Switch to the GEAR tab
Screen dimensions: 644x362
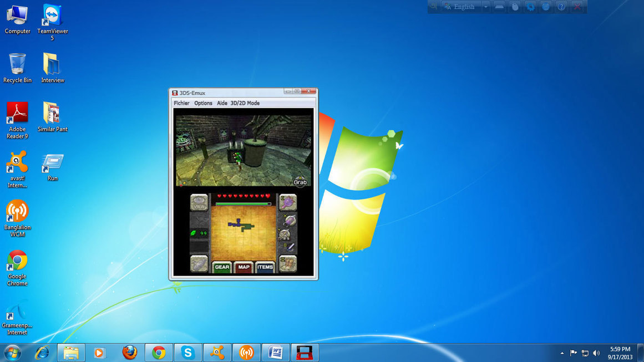222,267
